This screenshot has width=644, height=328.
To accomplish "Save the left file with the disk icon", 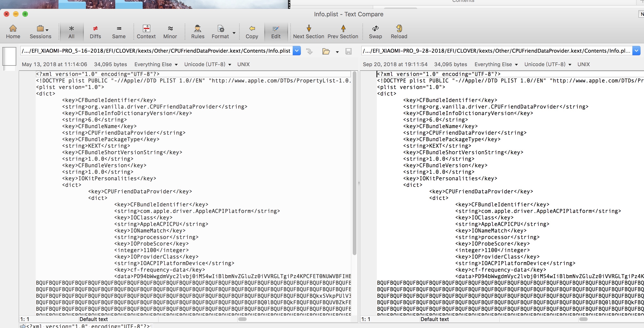I will (x=349, y=51).
